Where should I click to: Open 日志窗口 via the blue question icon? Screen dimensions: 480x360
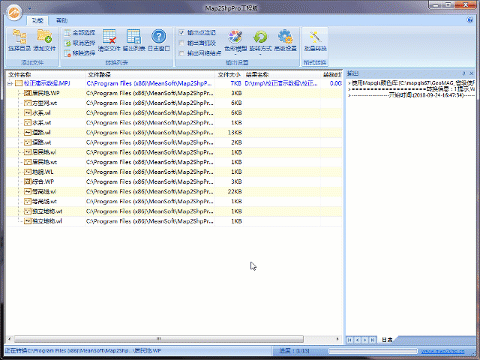[159, 36]
